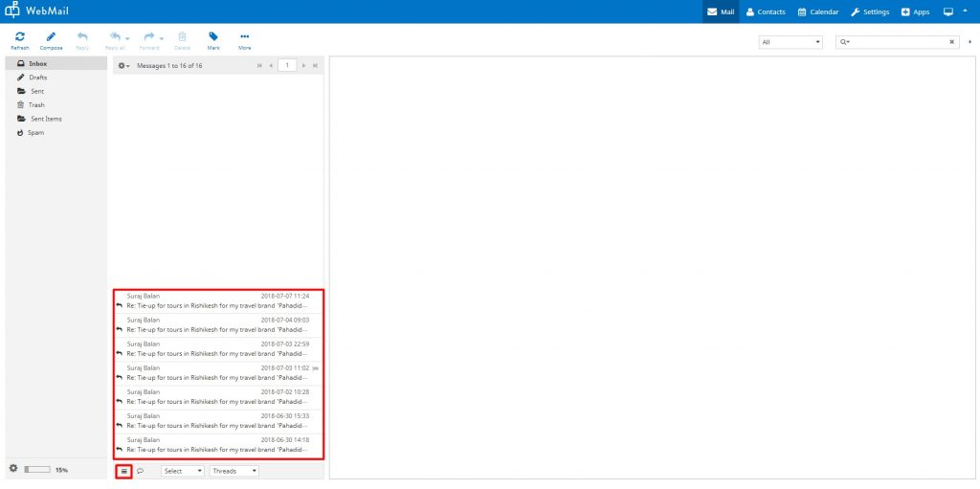Clear the search box with the X icon
Screen dimensions: 980x489
(x=951, y=42)
